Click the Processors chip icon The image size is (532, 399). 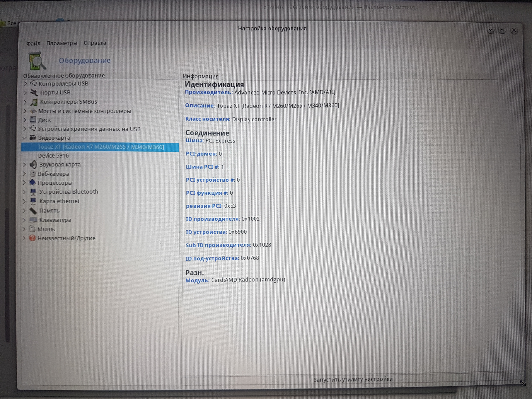coord(33,183)
